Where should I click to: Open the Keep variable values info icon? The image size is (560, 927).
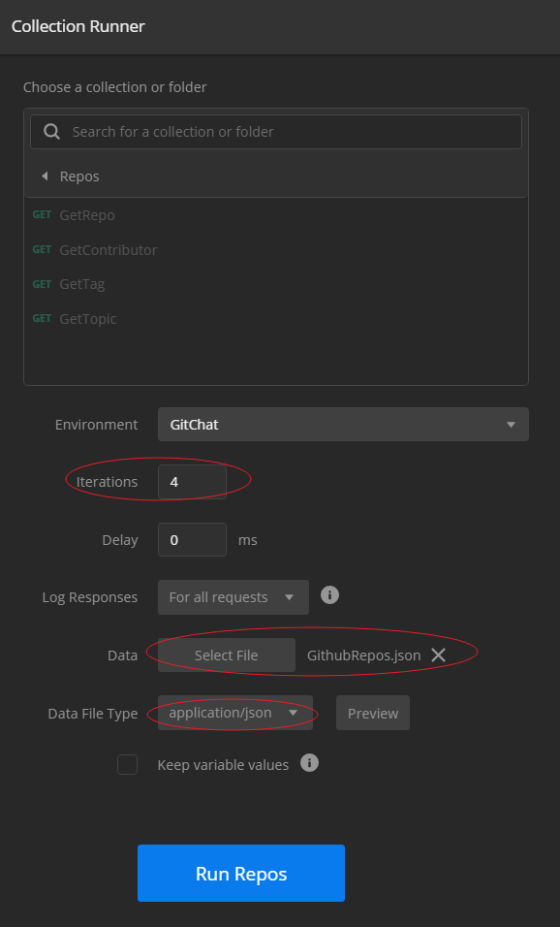309,763
